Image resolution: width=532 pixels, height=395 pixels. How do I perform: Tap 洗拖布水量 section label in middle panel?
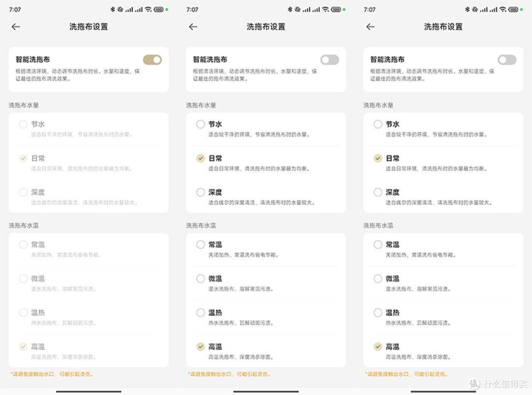tap(201, 105)
